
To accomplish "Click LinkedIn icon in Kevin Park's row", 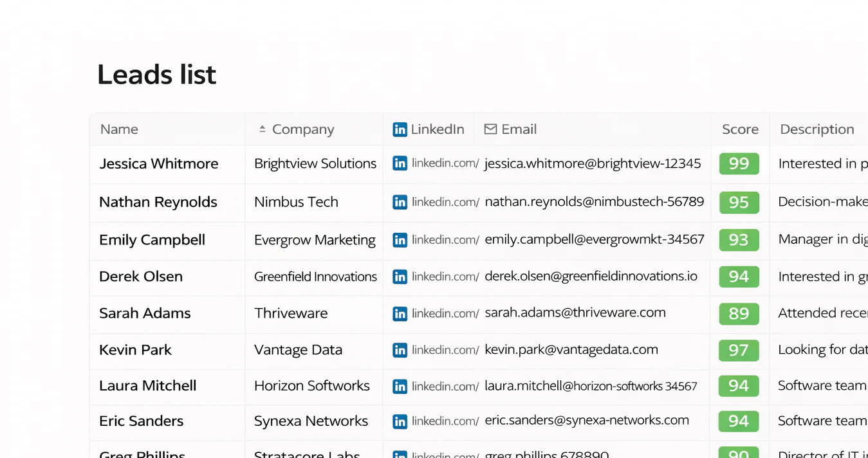I will tap(400, 350).
